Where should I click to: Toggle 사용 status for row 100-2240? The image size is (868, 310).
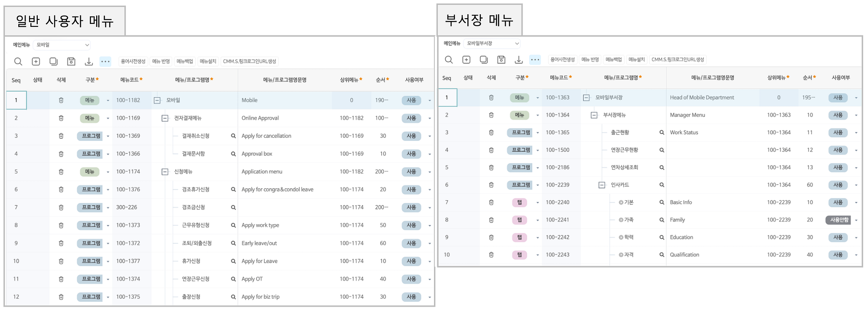pyautogui.click(x=838, y=202)
